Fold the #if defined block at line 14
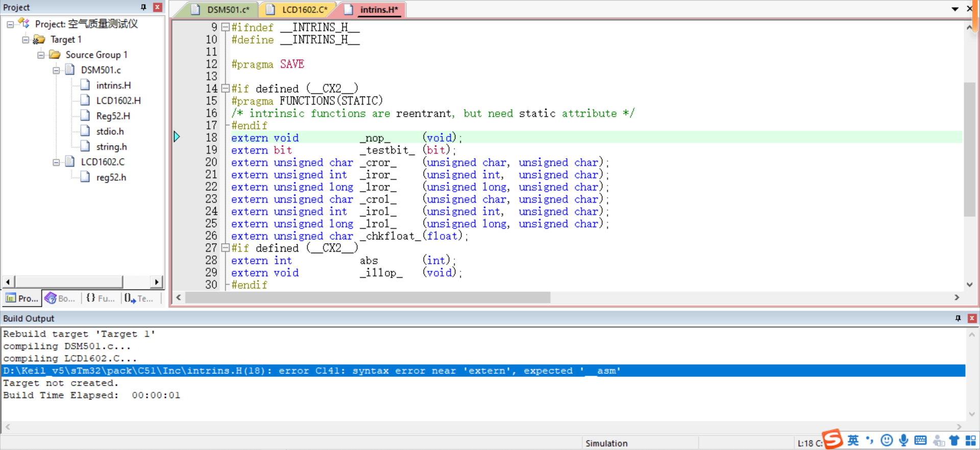 pyautogui.click(x=225, y=89)
